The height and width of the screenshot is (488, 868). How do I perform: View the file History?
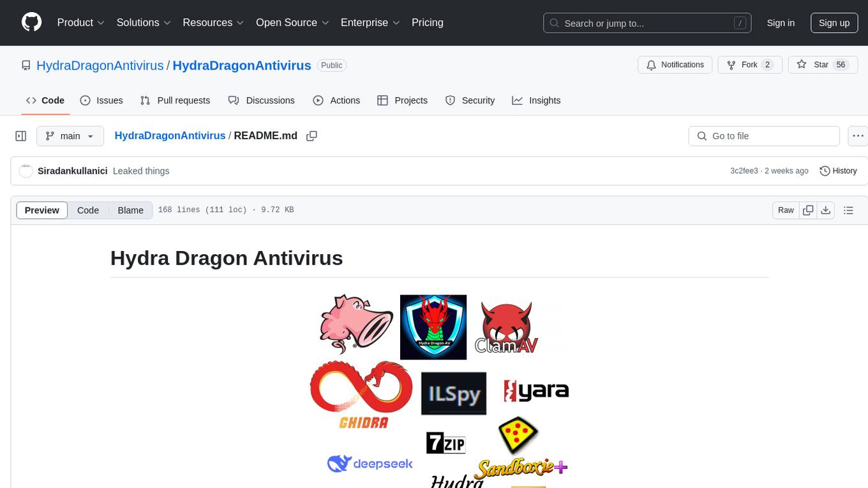(838, 171)
